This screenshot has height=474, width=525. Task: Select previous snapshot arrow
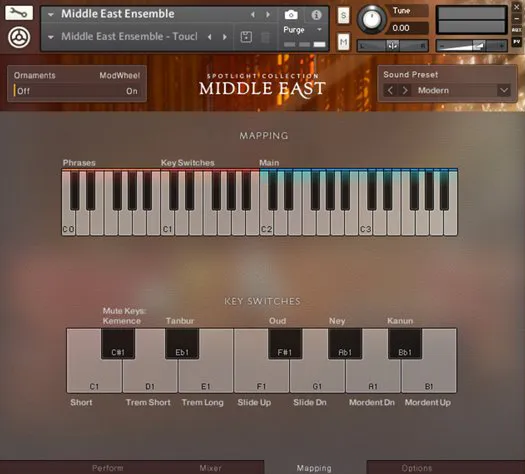point(210,37)
